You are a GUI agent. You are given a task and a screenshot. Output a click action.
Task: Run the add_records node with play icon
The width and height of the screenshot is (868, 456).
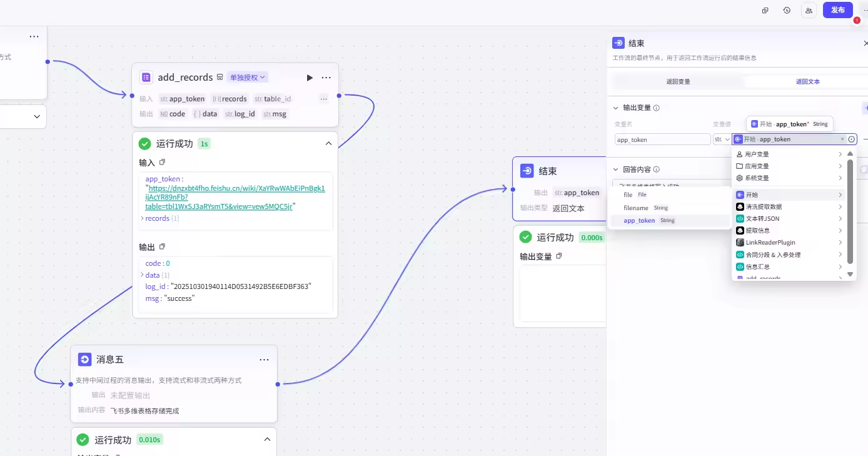[310, 78]
